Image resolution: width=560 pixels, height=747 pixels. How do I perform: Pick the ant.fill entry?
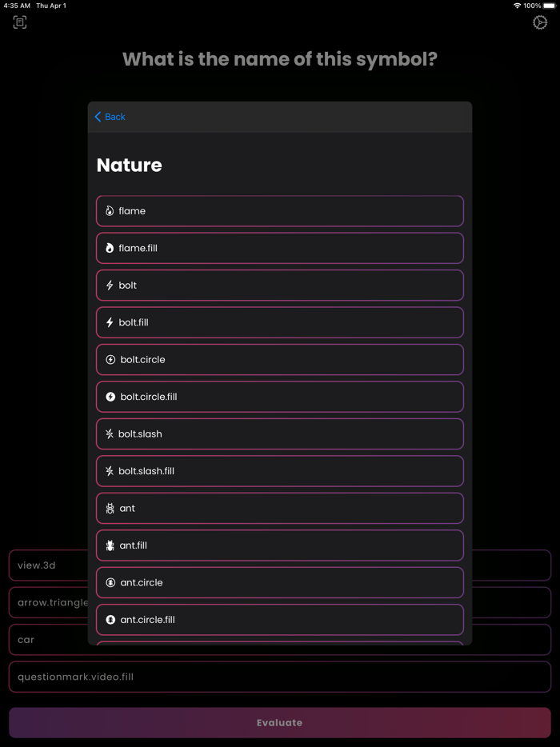click(x=280, y=545)
